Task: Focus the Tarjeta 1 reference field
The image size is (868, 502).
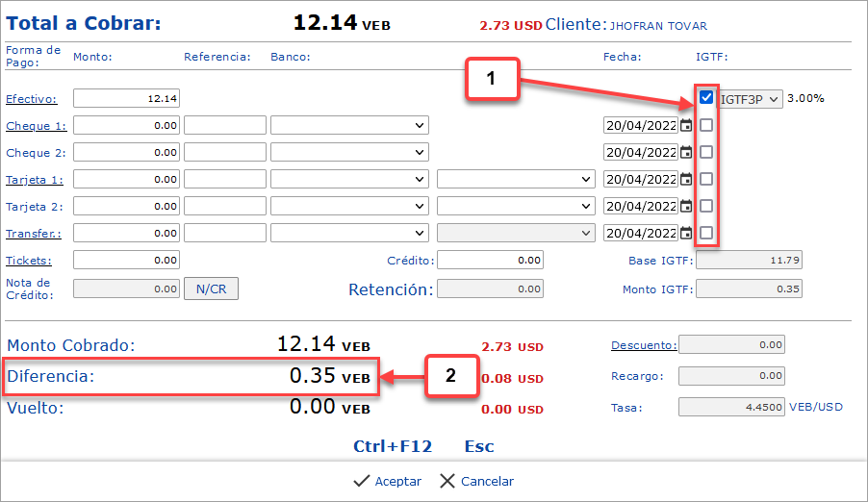Action: click(x=225, y=179)
